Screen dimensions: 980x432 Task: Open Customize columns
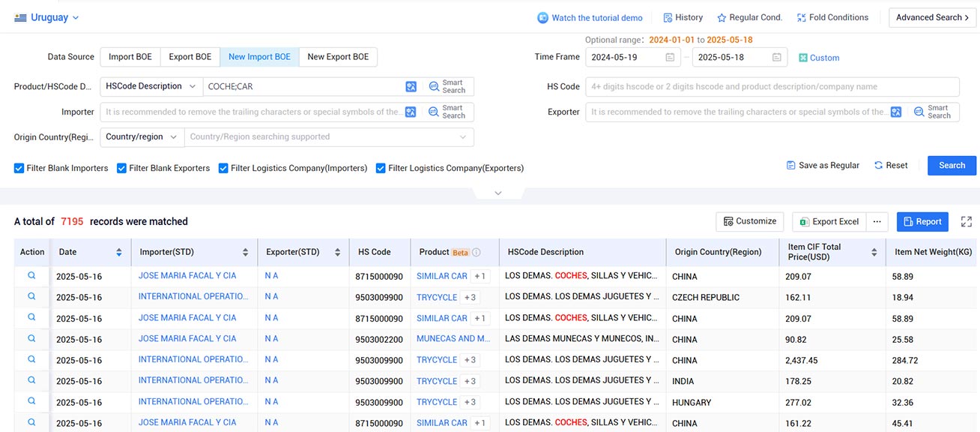point(750,221)
